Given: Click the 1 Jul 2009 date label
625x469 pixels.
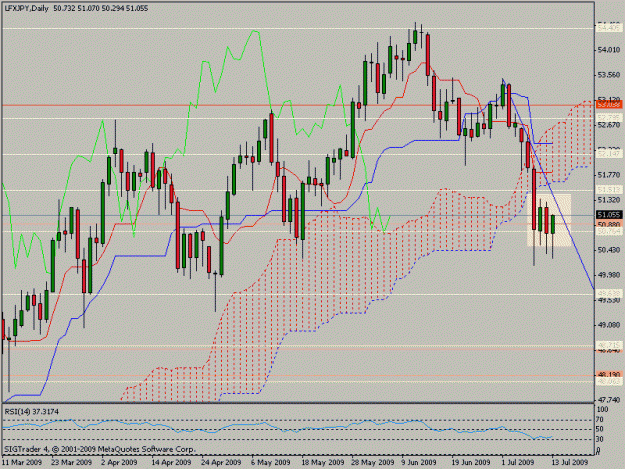Looking at the screenshot, I should (518, 462).
